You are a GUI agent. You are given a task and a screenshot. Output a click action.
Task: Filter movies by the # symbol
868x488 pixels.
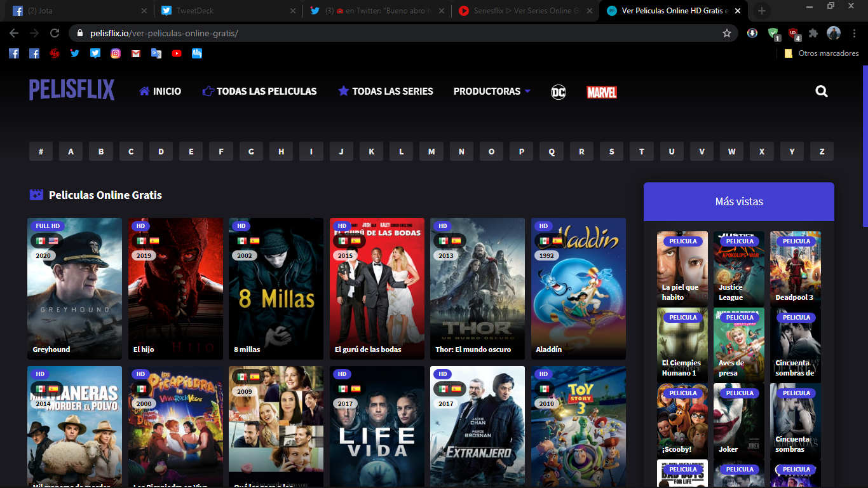(41, 151)
